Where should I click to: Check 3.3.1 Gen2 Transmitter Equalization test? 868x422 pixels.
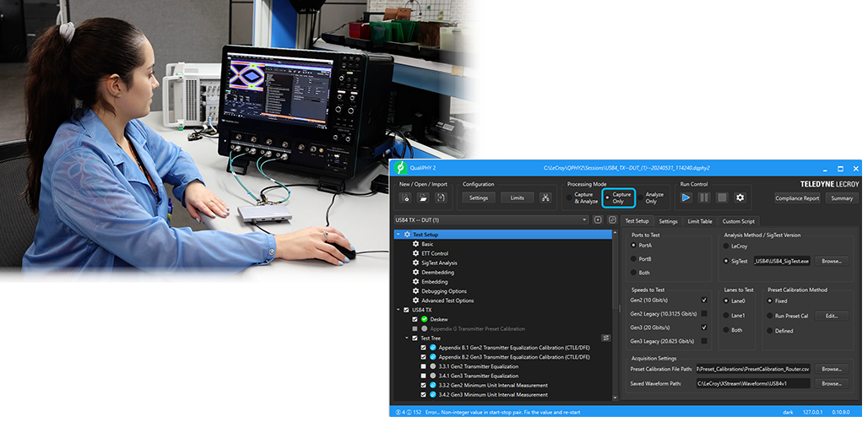424,366
